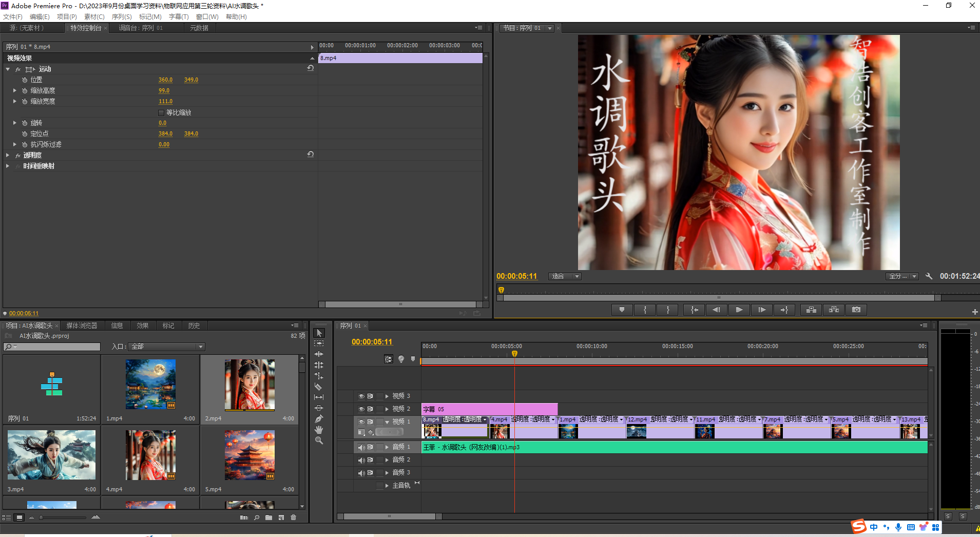Screen dimensions: 980x537
Task: Create new bin folder icon
Action: [x=268, y=517]
